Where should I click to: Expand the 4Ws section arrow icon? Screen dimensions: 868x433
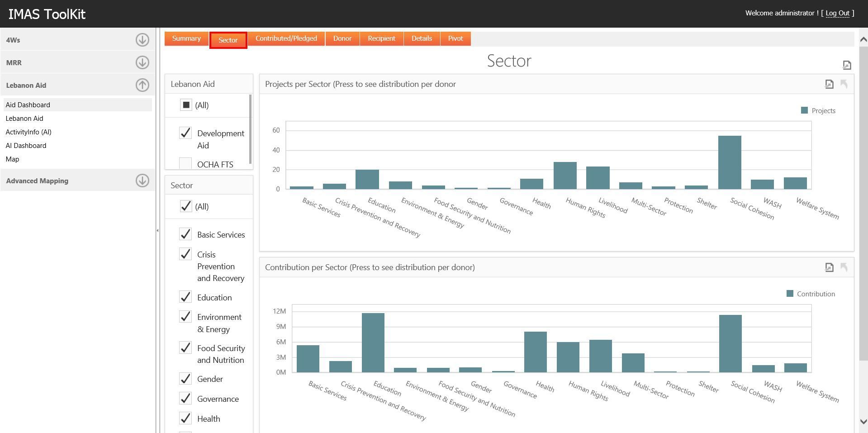[142, 40]
